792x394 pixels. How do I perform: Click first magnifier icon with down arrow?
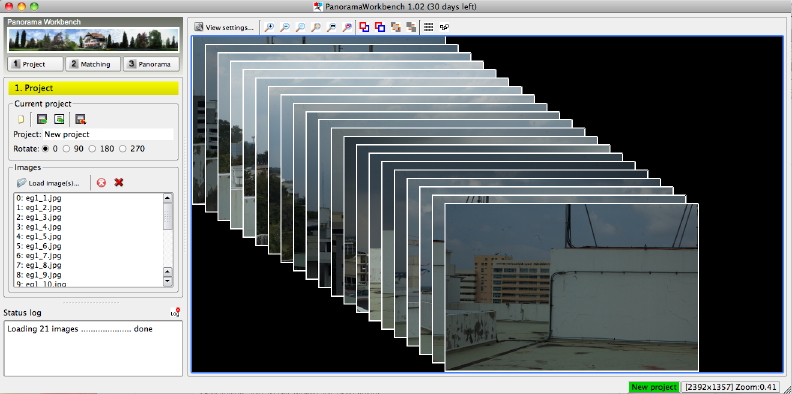point(269,27)
